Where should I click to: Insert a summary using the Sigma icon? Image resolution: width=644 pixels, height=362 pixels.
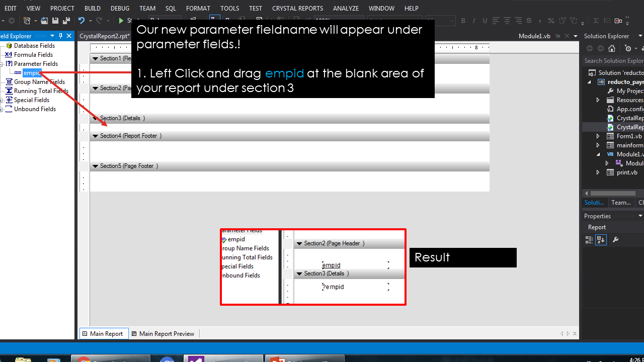[596, 20]
